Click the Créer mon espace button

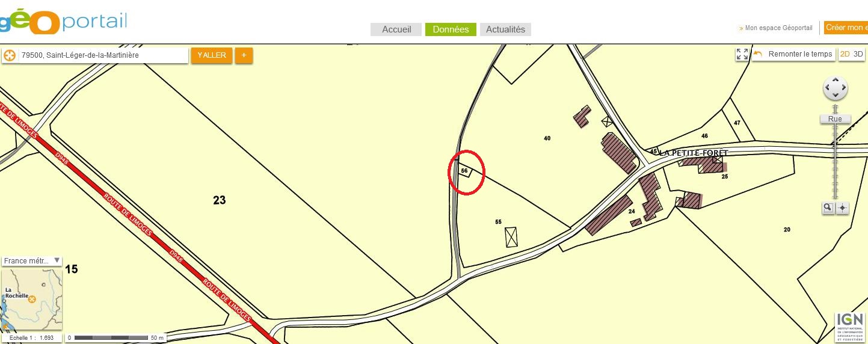(x=846, y=28)
